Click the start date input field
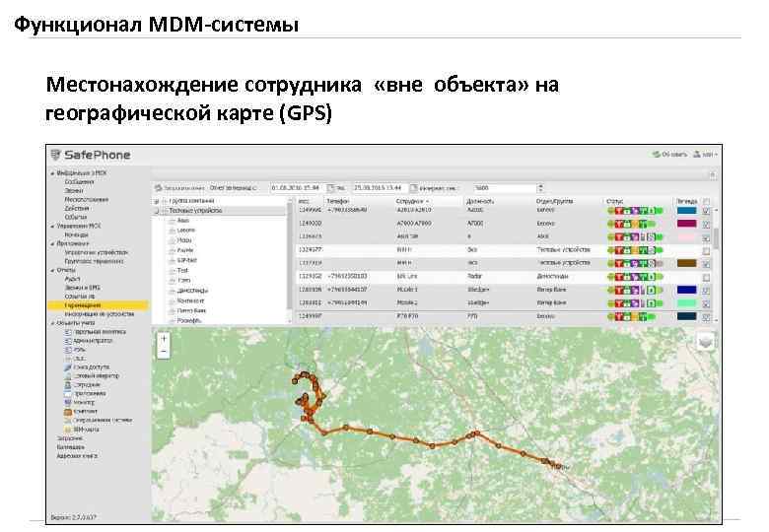Screen dimensions: 769x532 pyautogui.click(x=297, y=188)
